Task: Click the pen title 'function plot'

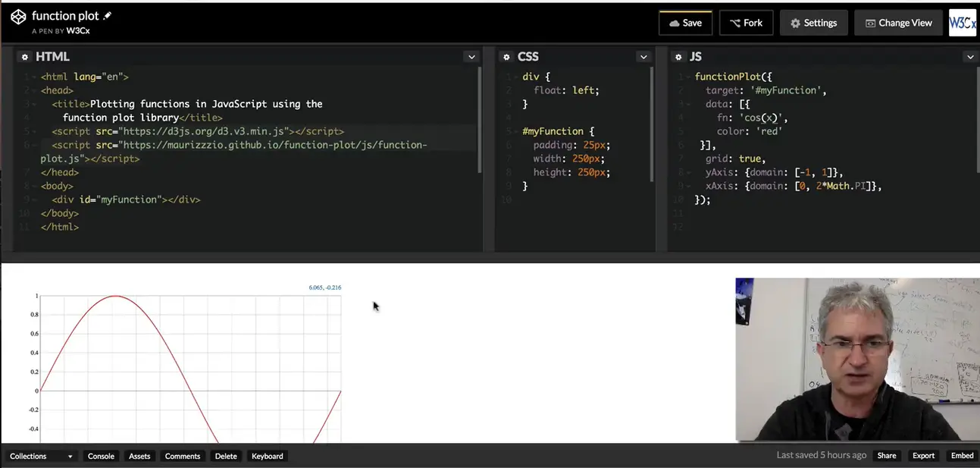Action: (x=65, y=15)
